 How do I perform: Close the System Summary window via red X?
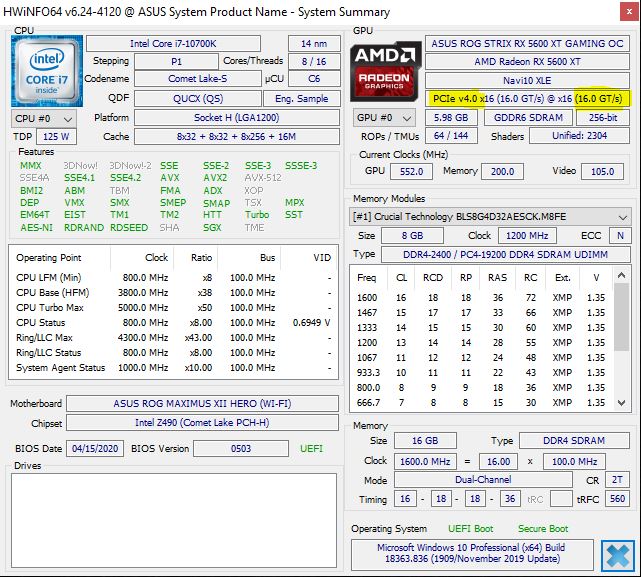coord(630,12)
